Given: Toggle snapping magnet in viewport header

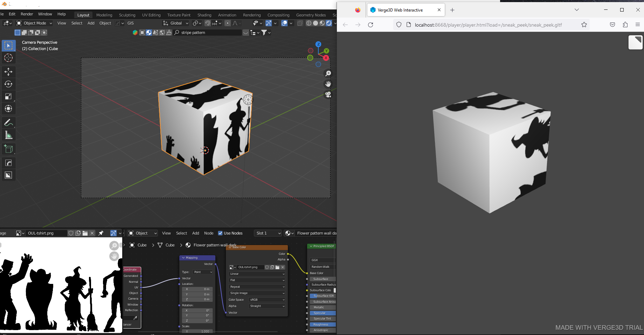Looking at the screenshot, I should click(x=208, y=23).
